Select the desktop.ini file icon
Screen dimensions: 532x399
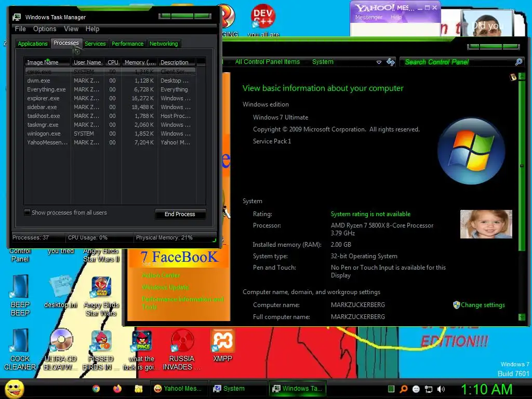[x=61, y=292]
